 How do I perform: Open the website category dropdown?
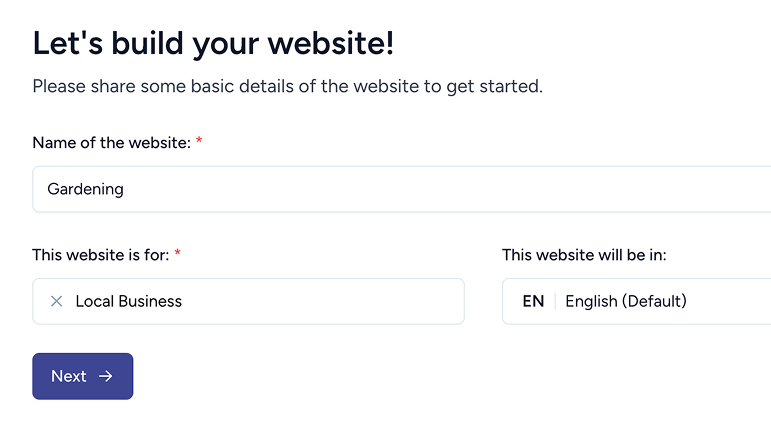[x=300, y=301]
